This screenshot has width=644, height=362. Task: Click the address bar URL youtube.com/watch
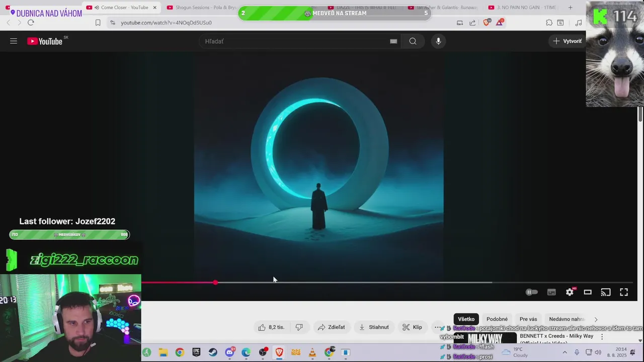tap(166, 23)
